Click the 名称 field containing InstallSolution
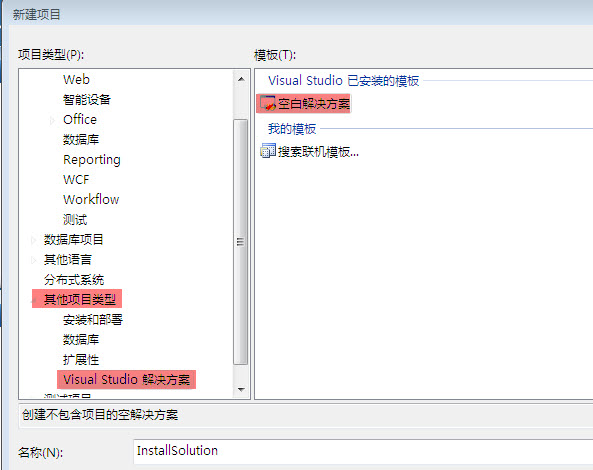Viewport: 593px width, 470px height. (x=363, y=451)
